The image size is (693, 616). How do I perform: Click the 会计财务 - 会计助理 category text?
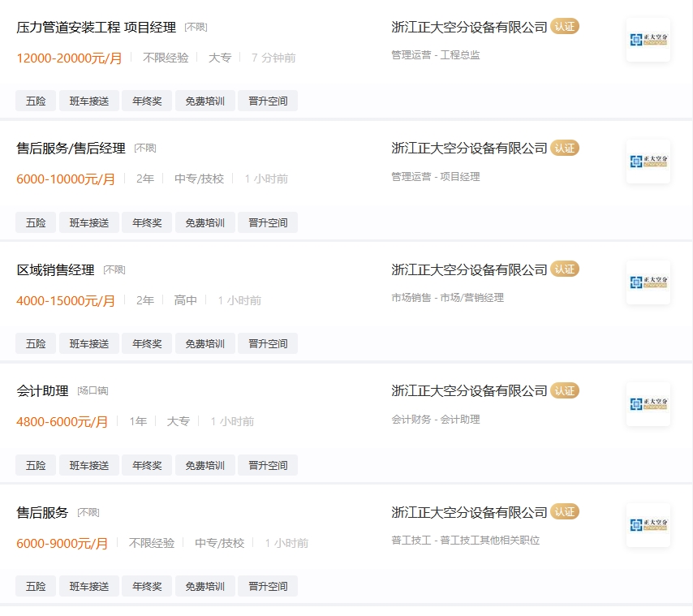(x=436, y=420)
